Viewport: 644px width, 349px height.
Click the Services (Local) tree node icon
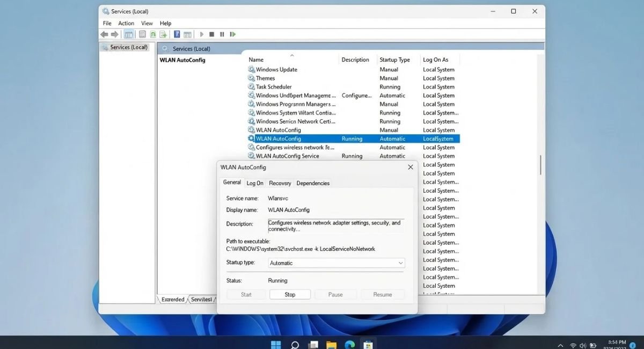tap(105, 47)
